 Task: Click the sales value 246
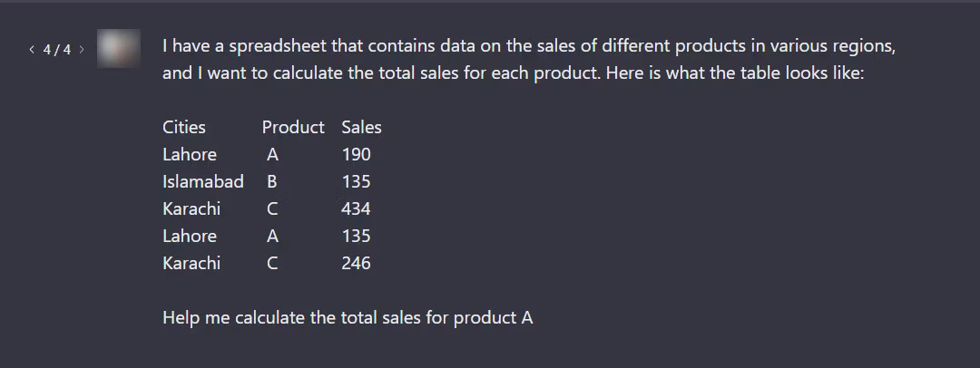point(357,263)
